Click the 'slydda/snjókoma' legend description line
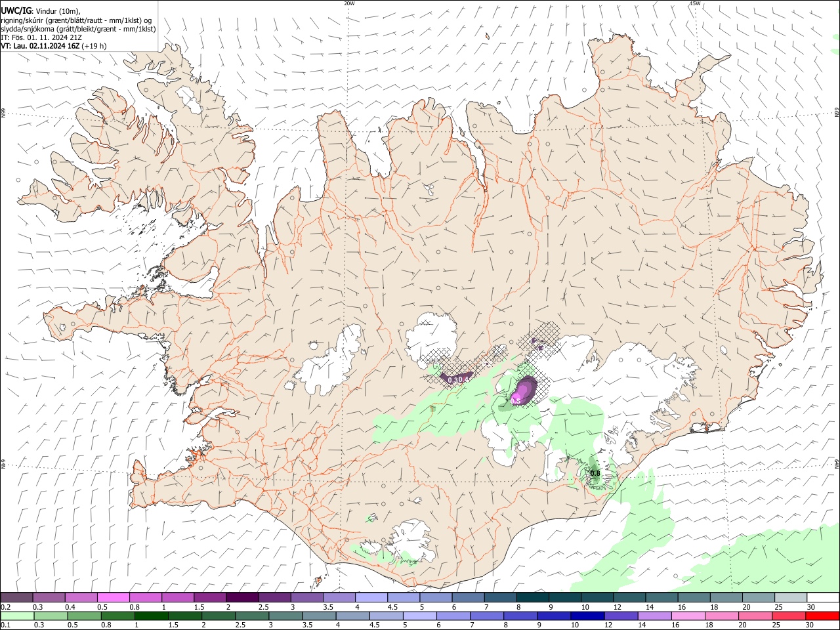The height and width of the screenshot is (630, 840). (x=78, y=28)
